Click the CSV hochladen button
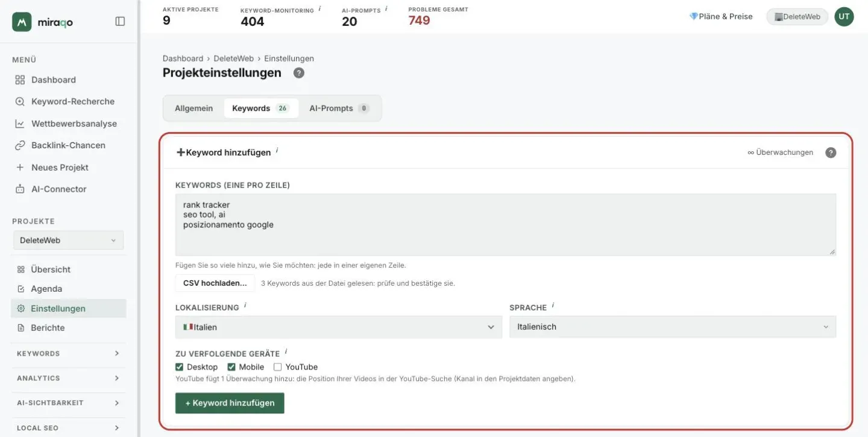The width and height of the screenshot is (868, 437). 215,283
